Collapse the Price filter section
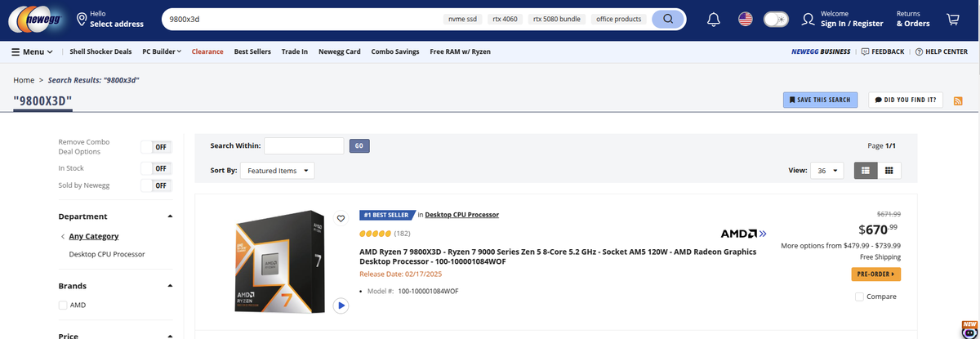Image resolution: width=980 pixels, height=339 pixels. tap(170, 336)
